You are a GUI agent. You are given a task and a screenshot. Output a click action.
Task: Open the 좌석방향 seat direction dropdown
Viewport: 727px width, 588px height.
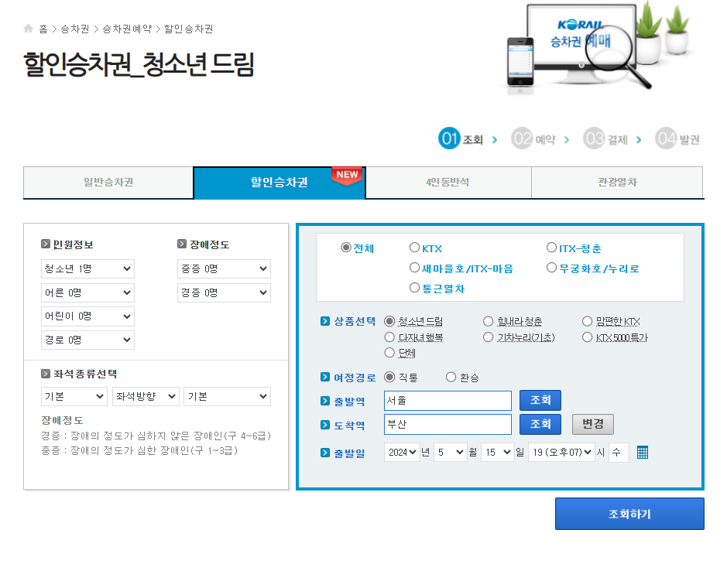[x=145, y=395]
